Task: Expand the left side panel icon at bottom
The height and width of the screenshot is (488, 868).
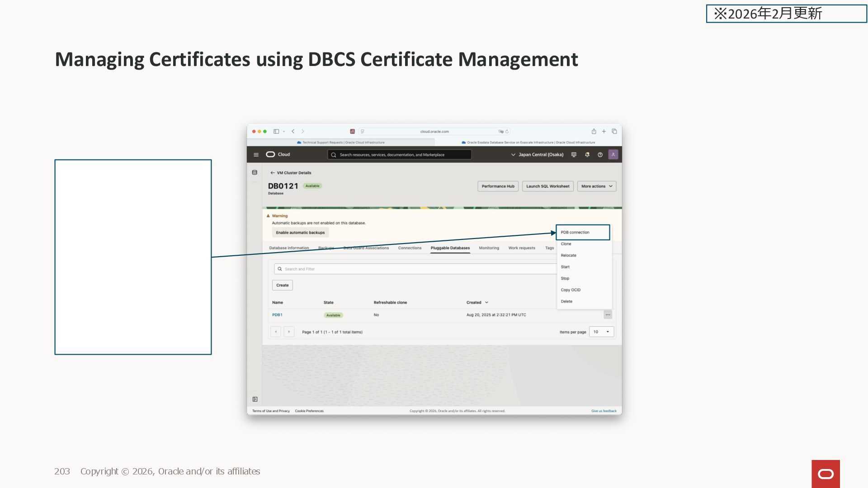Action: pyautogui.click(x=255, y=399)
